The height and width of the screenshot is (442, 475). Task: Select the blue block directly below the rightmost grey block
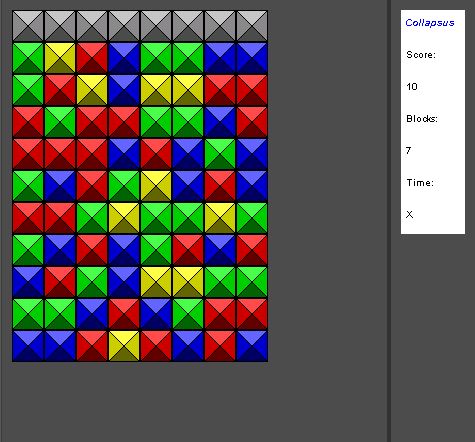[x=252, y=58]
